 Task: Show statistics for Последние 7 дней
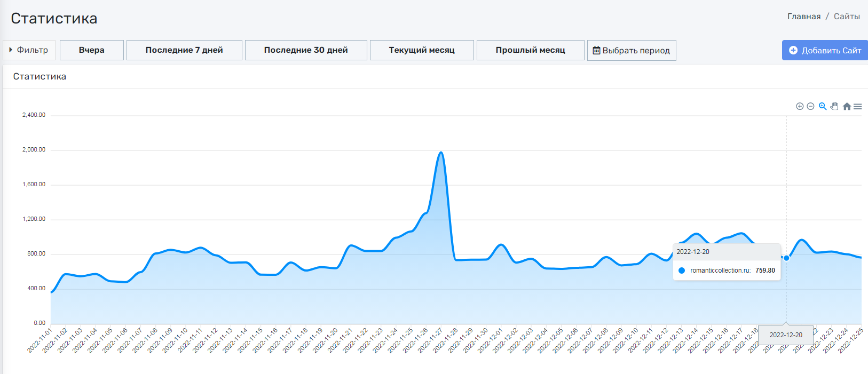coord(184,50)
